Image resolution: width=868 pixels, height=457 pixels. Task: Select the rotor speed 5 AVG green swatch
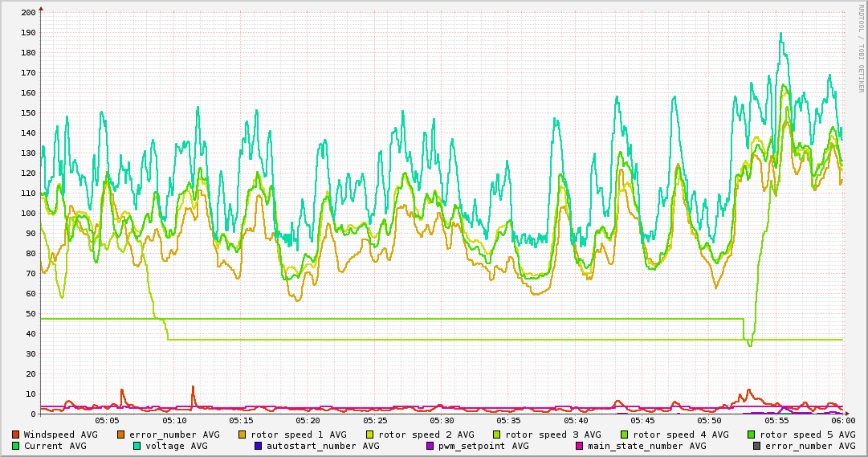[752, 435]
